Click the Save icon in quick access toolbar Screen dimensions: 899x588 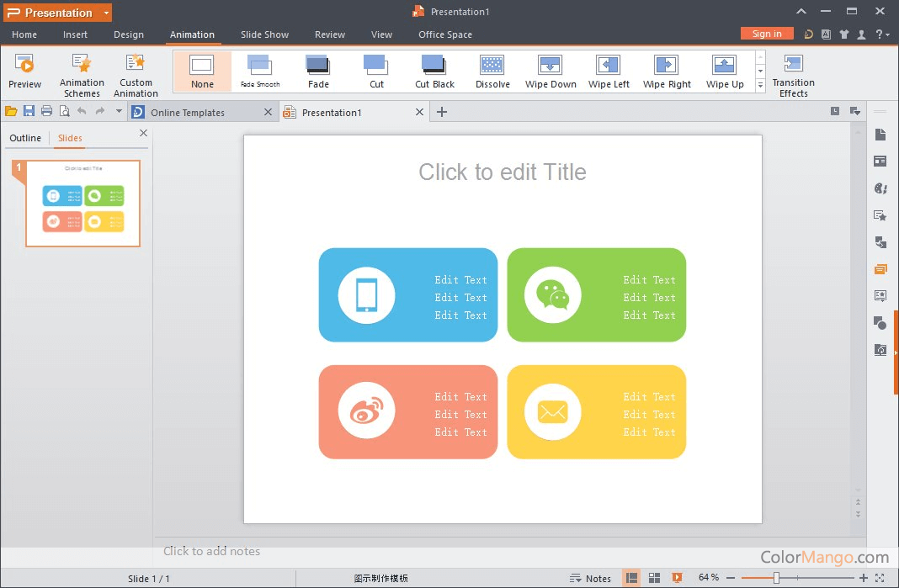pyautogui.click(x=29, y=111)
